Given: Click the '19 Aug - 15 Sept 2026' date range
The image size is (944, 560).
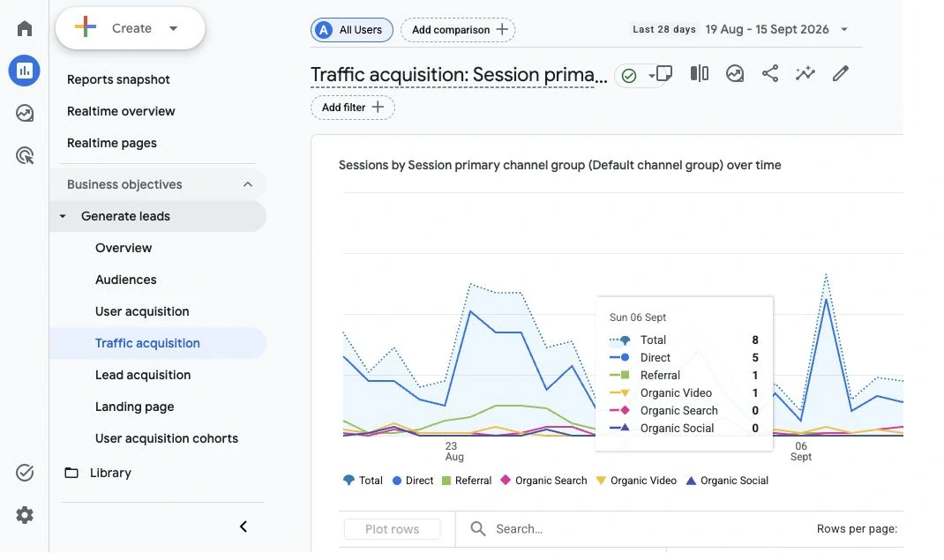Looking at the screenshot, I should [767, 29].
